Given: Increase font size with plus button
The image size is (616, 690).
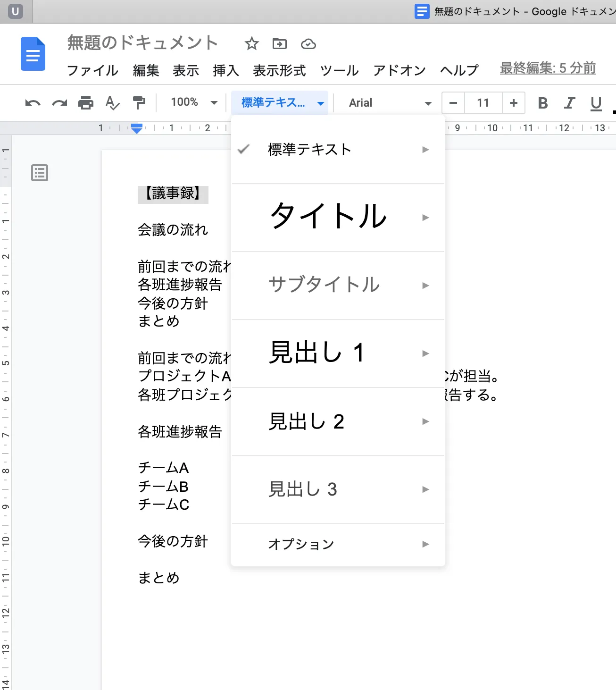Looking at the screenshot, I should [x=514, y=103].
